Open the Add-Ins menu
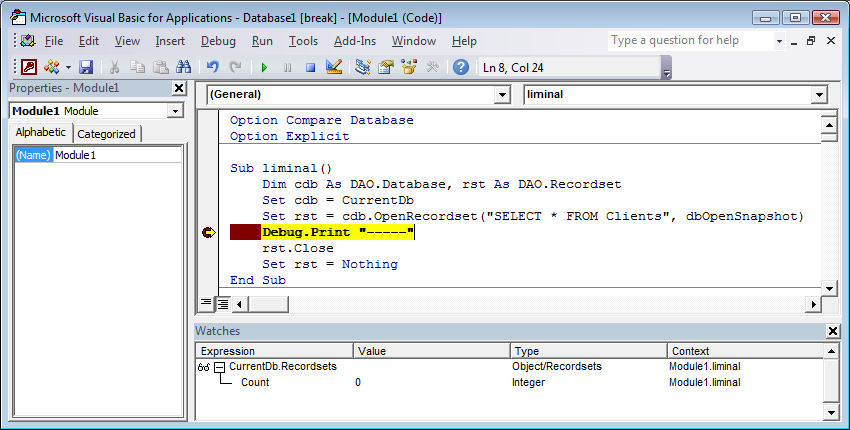Viewport: 850px width, 430px height. coord(355,41)
